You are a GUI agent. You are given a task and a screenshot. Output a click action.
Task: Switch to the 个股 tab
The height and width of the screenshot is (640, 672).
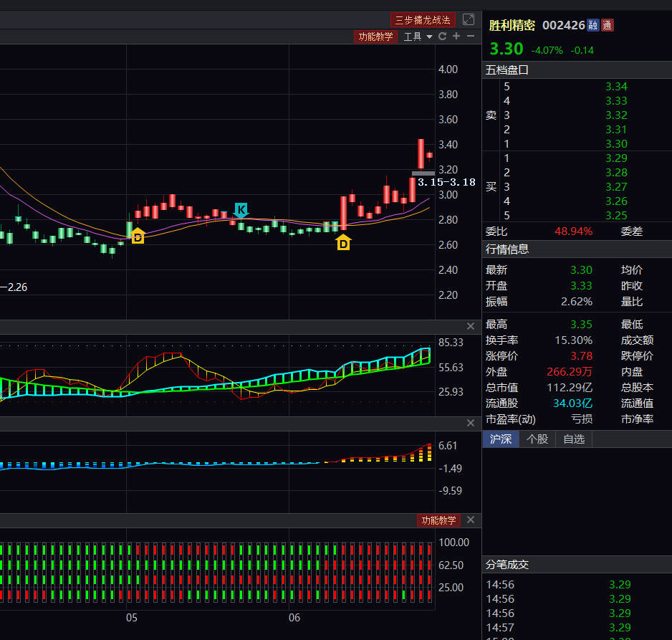pyautogui.click(x=537, y=439)
